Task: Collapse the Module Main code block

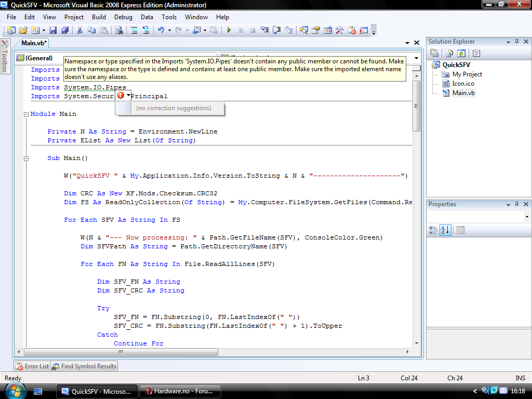Action: pyautogui.click(x=26, y=114)
